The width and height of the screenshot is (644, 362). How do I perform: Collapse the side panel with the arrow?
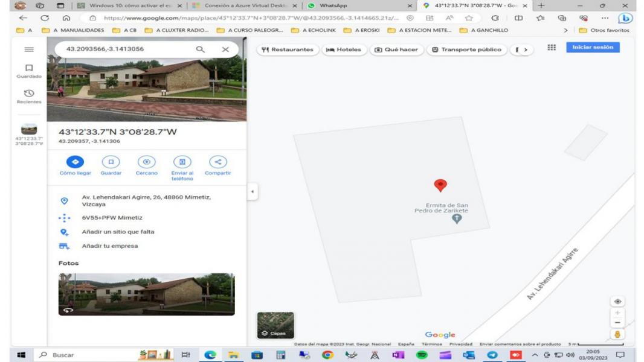click(252, 192)
